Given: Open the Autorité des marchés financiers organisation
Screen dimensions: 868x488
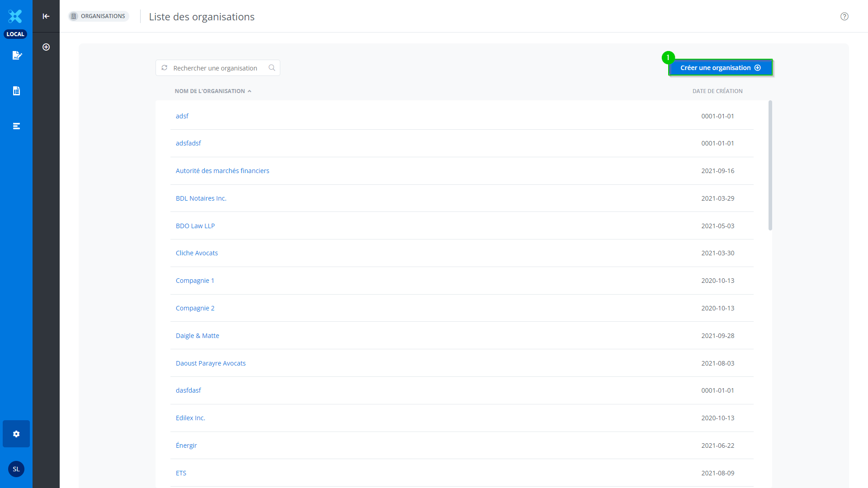Looking at the screenshot, I should [x=222, y=171].
